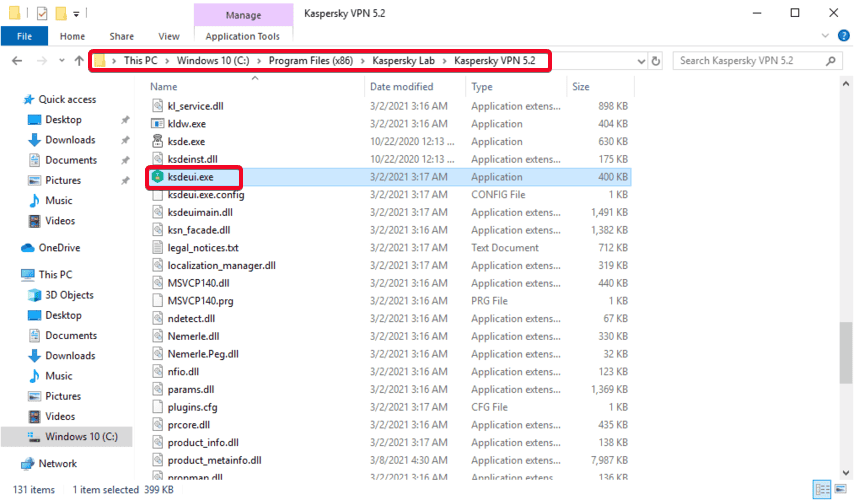Expand the chevron after Kaspersky Lab breadcrumb
Image resolution: width=854 pixels, height=500 pixels.
pos(444,60)
